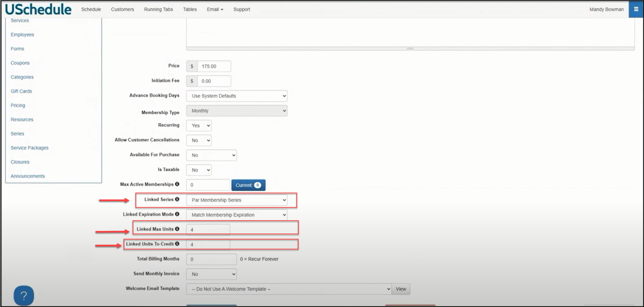Open the Is Taxable dropdown
Screen dimensions: 644x307
tap(199, 170)
